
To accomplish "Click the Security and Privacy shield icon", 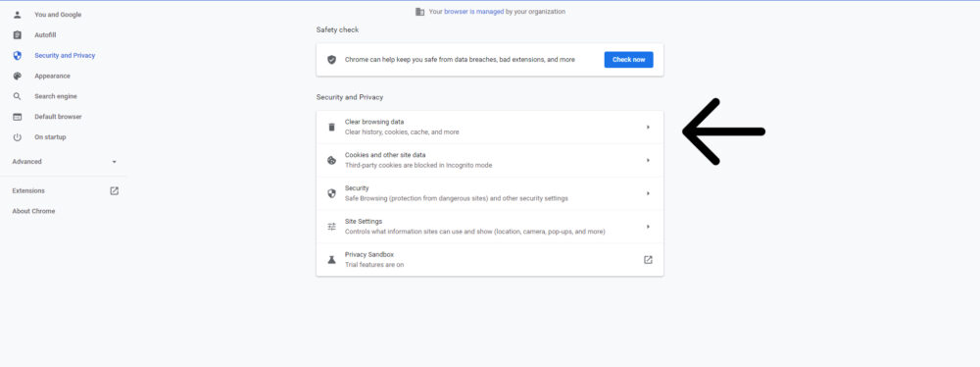I will click(x=18, y=55).
